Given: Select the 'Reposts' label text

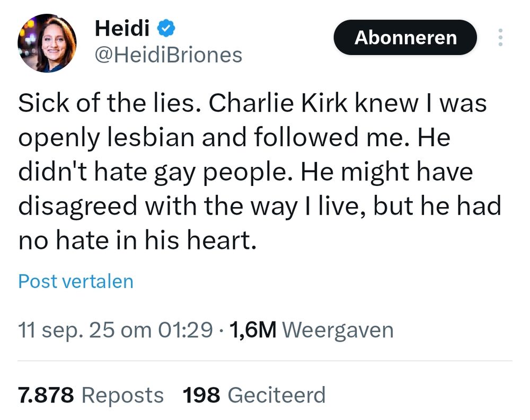Looking at the screenshot, I should pos(123,395).
